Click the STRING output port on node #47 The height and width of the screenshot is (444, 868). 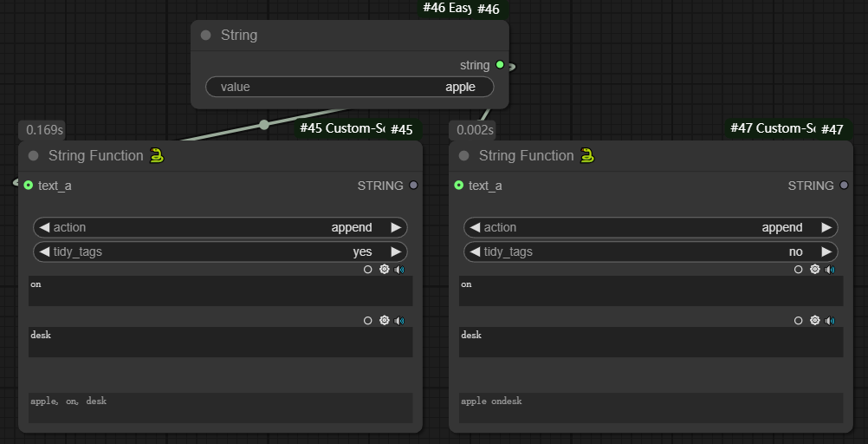point(845,185)
